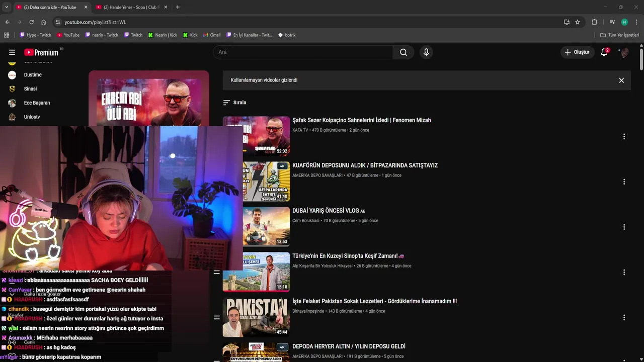Open Chrome apps grid in bookmarks bar
Image resolution: width=644 pixels, height=362 pixels.
pyautogui.click(x=7, y=35)
